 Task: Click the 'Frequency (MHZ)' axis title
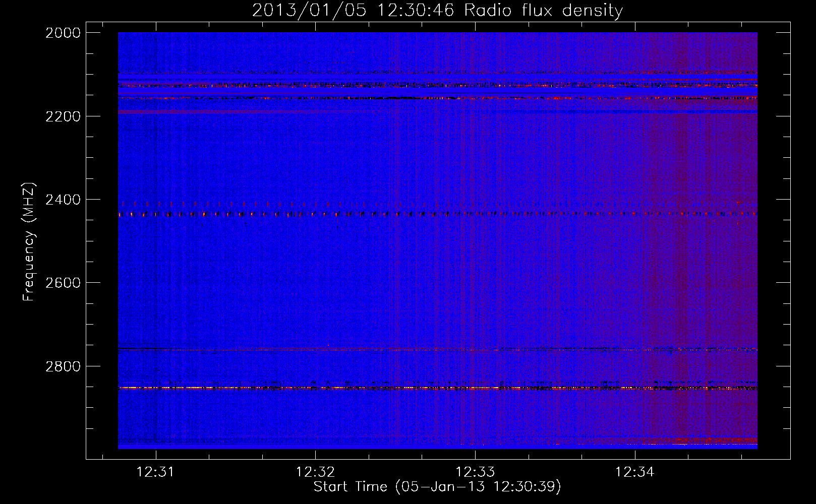coord(29,242)
